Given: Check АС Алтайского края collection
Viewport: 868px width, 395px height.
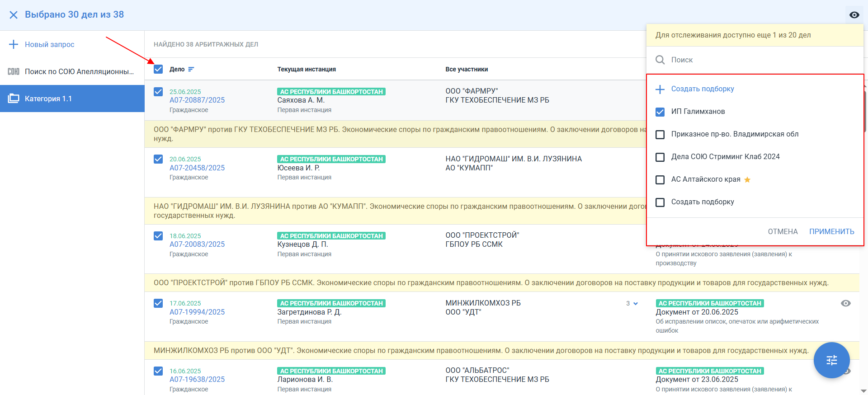Looking at the screenshot, I should point(660,179).
